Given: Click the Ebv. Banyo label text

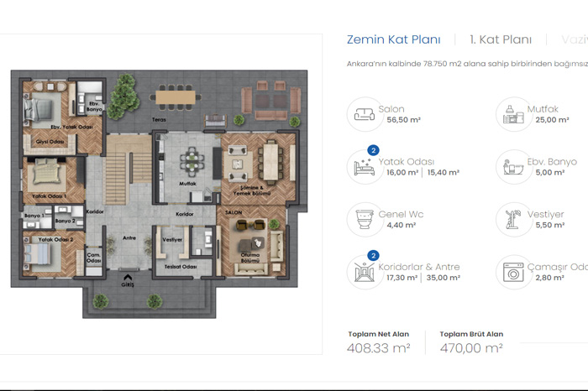Looking at the screenshot, I should 552,162.
